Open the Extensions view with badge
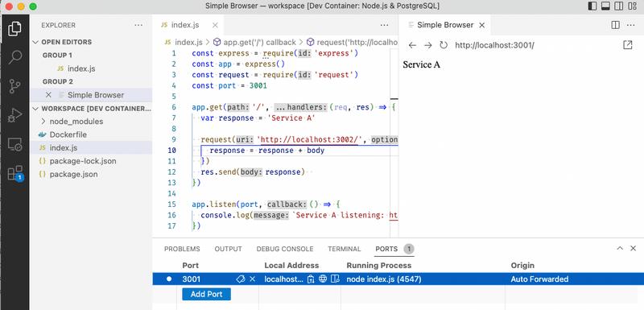This screenshot has height=310, width=644. [x=15, y=173]
